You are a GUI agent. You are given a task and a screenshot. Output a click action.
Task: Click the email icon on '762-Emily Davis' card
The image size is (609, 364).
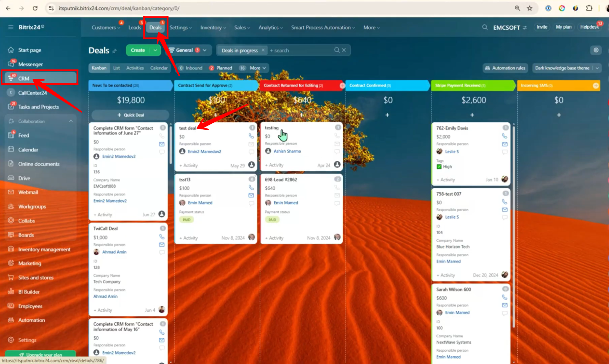(x=505, y=144)
